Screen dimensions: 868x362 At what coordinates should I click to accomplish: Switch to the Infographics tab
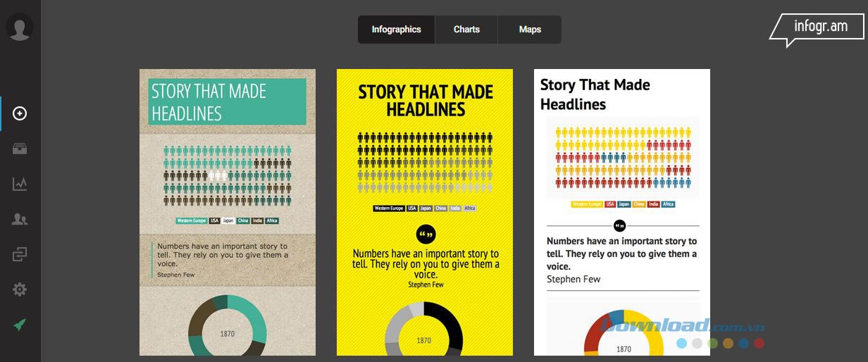(x=396, y=30)
